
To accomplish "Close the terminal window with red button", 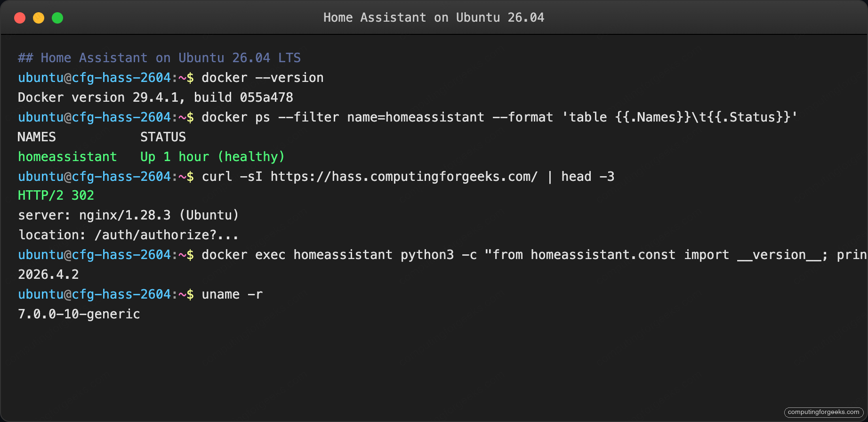I will 20,18.
